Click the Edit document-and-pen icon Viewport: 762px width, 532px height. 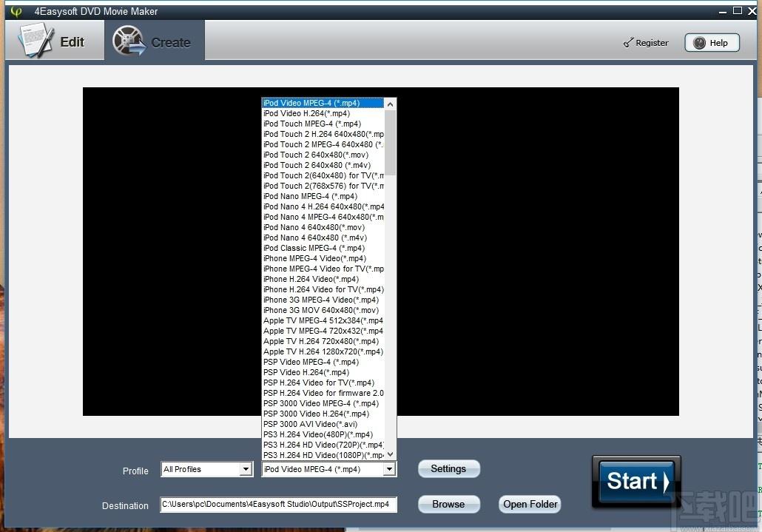point(35,41)
